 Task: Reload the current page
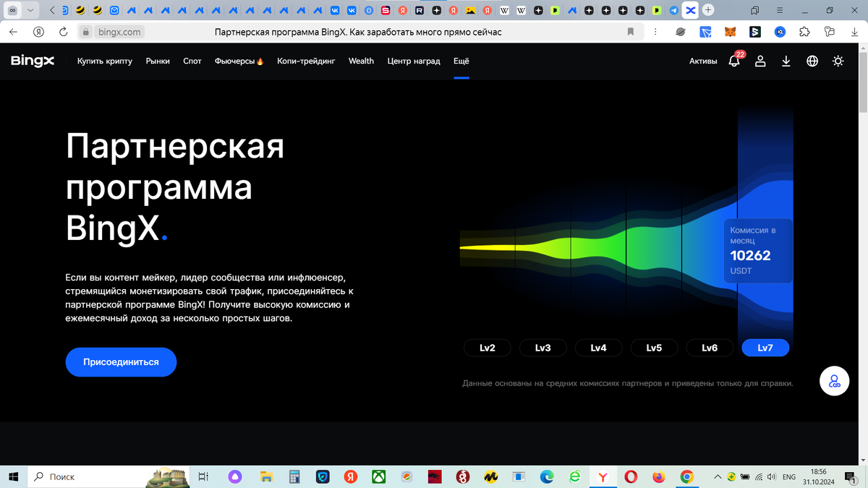[x=63, y=32]
